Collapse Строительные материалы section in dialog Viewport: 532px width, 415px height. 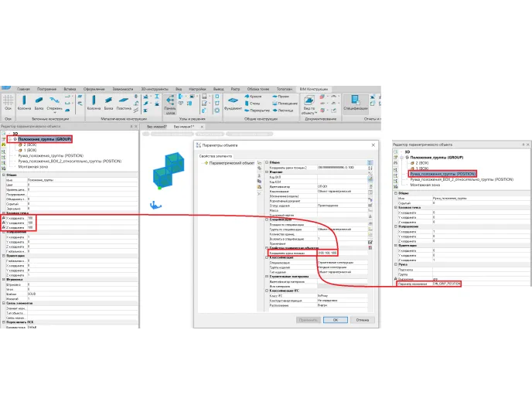pyautogui.click(x=267, y=277)
